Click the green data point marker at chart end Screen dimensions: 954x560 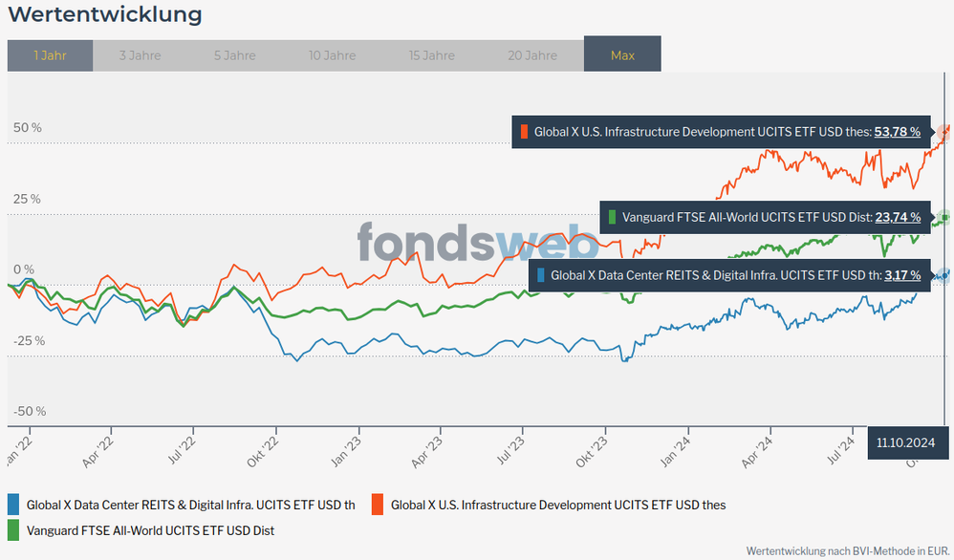click(x=943, y=216)
